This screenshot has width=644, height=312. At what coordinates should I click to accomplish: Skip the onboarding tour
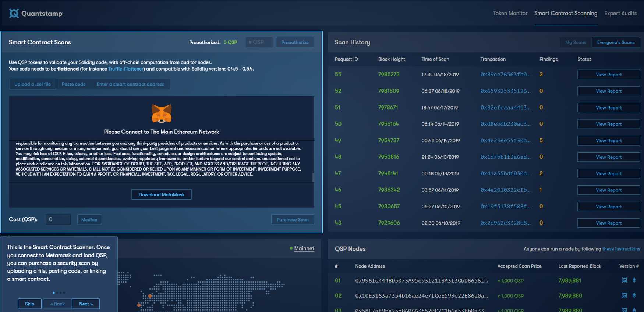[x=29, y=304]
